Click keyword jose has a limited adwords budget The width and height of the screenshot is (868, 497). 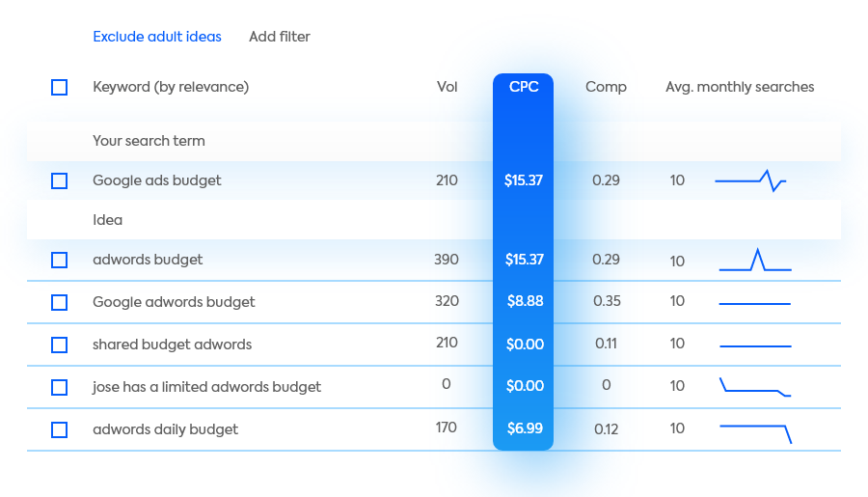[x=207, y=387]
